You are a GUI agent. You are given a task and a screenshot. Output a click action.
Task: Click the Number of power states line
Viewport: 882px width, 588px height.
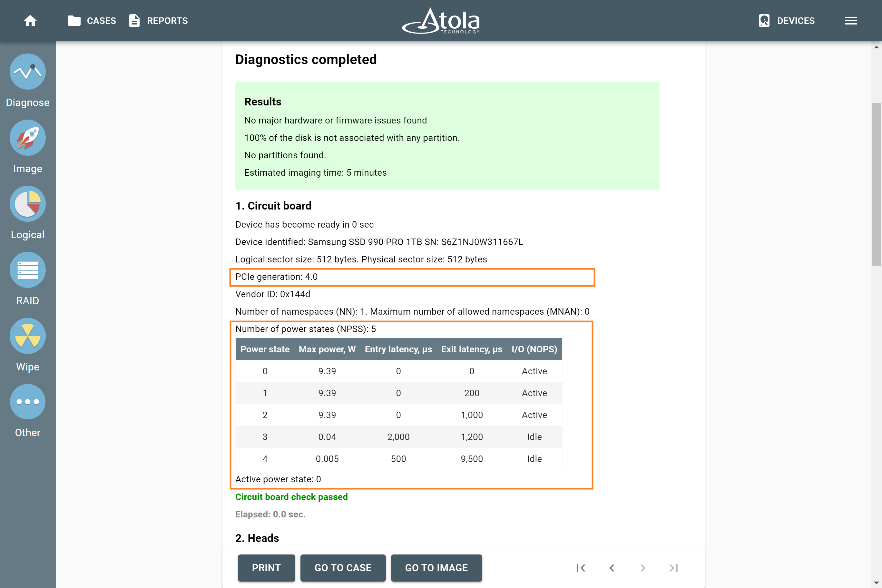pyautogui.click(x=306, y=329)
